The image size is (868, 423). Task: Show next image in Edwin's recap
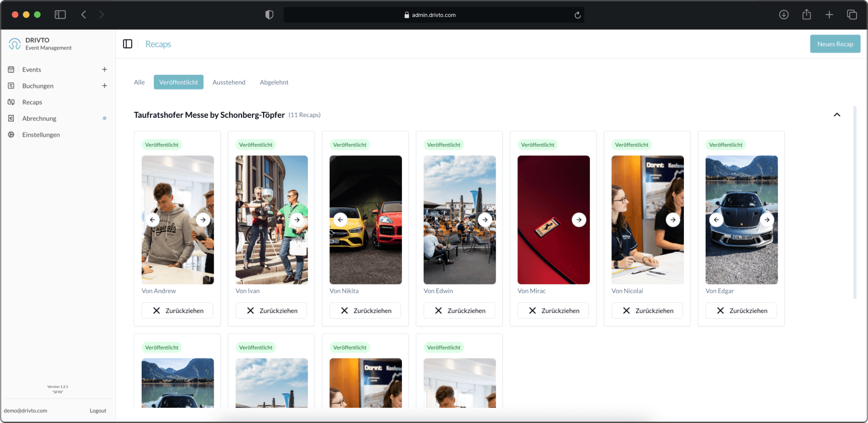click(485, 220)
